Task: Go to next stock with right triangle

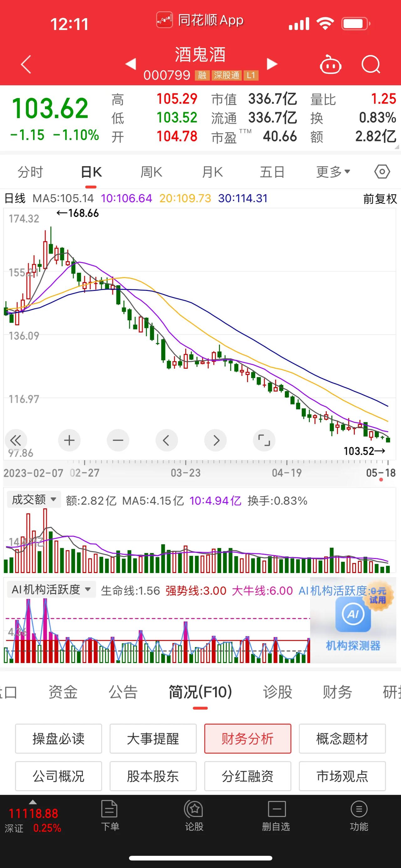Action: [272, 64]
